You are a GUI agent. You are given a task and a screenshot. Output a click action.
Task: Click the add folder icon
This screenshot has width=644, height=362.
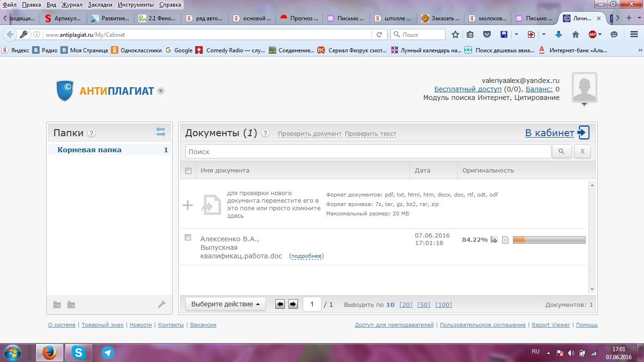pos(57,304)
